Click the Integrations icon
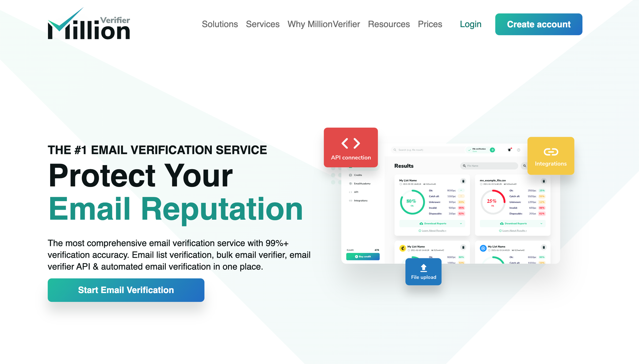Viewport: 639px width, 364px height. (x=550, y=153)
